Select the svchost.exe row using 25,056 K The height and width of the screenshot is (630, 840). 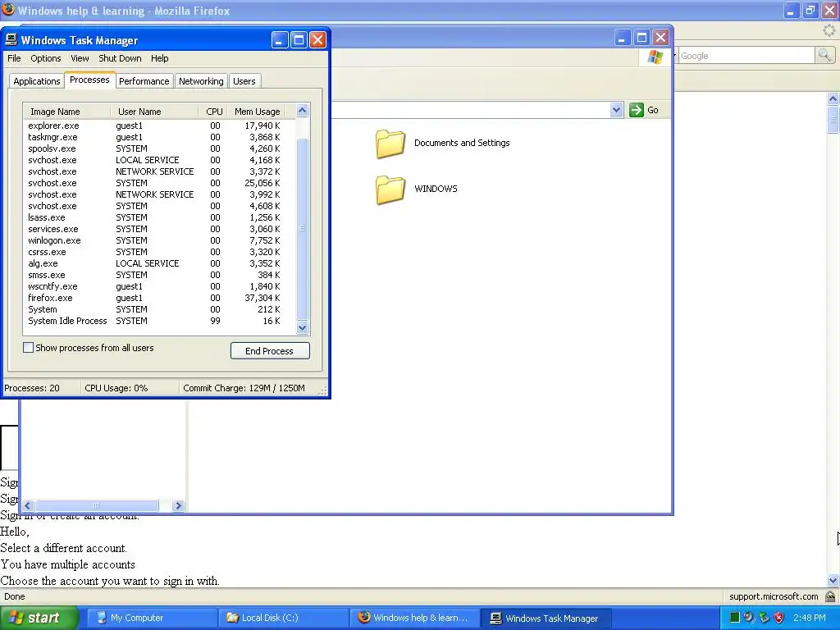pyautogui.click(x=159, y=183)
